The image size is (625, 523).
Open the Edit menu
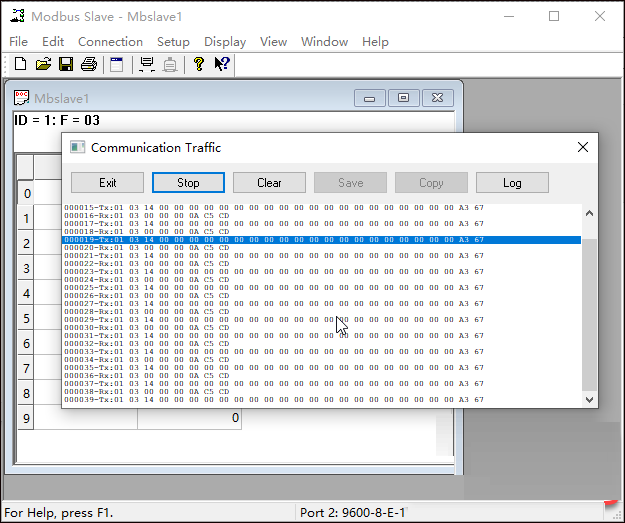point(53,41)
